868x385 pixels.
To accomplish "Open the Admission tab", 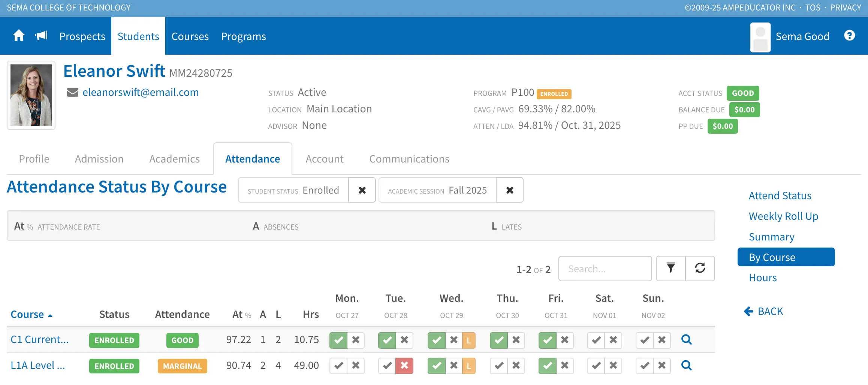I will pos(99,159).
